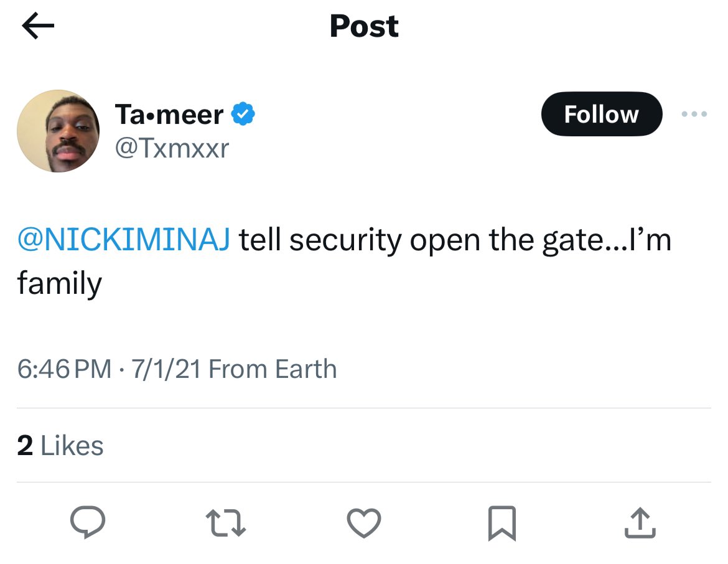The width and height of the screenshot is (728, 564).
Task: Open the @NICKIMINAJ mention link
Action: click(x=124, y=240)
